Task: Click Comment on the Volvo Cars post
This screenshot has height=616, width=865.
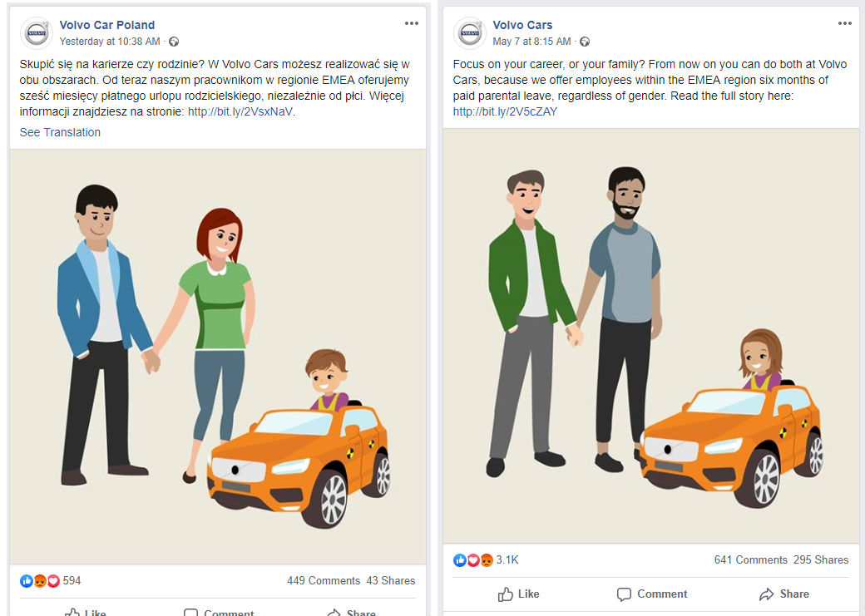Action: pos(652,594)
